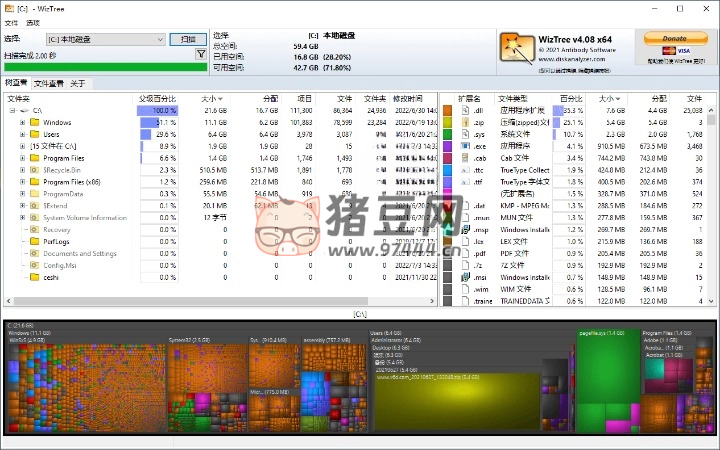The height and width of the screenshot is (450, 720).
Task: Click the filter funnel icon
Action: (x=201, y=54)
